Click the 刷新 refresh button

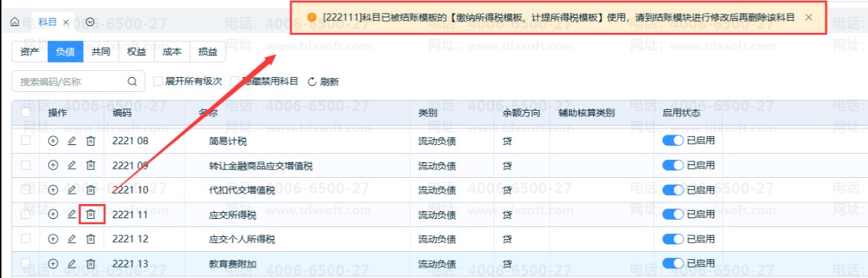click(x=323, y=82)
